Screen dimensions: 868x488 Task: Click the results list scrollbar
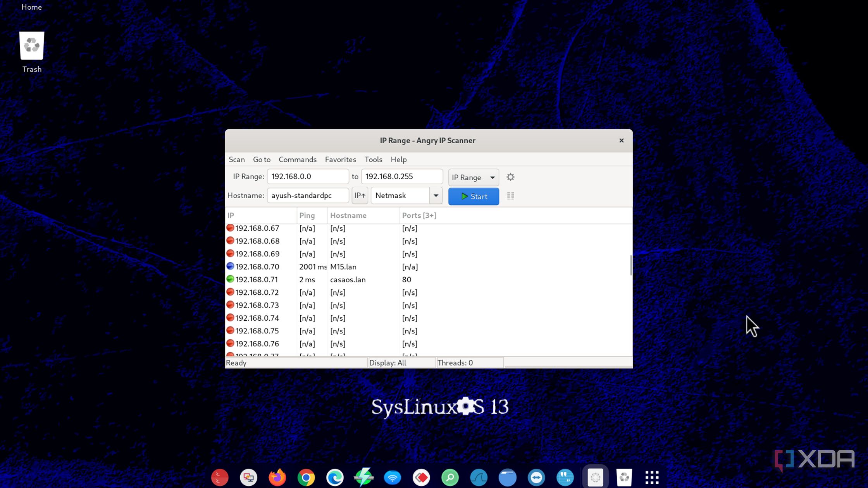631,265
